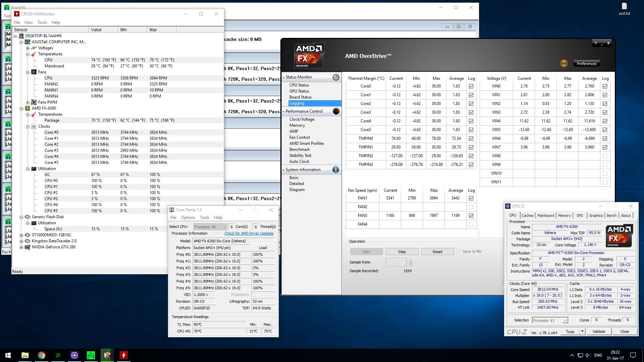The width and height of the screenshot is (644, 362).
Task: Switch to Mainboard tab in CPU-Z
Action: click(x=546, y=216)
